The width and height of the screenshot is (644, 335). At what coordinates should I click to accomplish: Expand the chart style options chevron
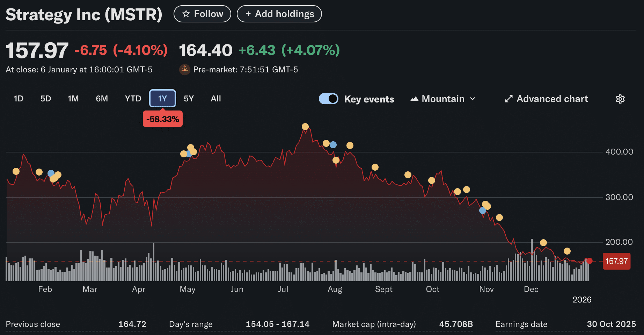click(473, 99)
